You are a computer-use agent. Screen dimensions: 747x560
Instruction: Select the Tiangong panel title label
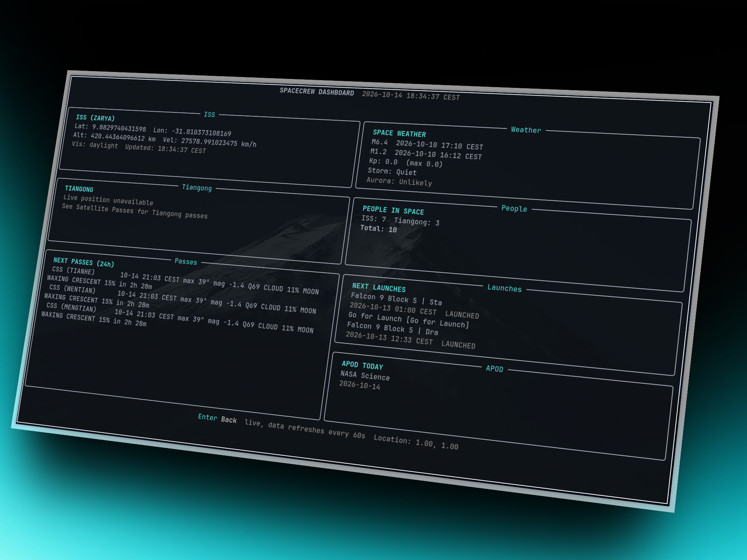click(x=197, y=187)
